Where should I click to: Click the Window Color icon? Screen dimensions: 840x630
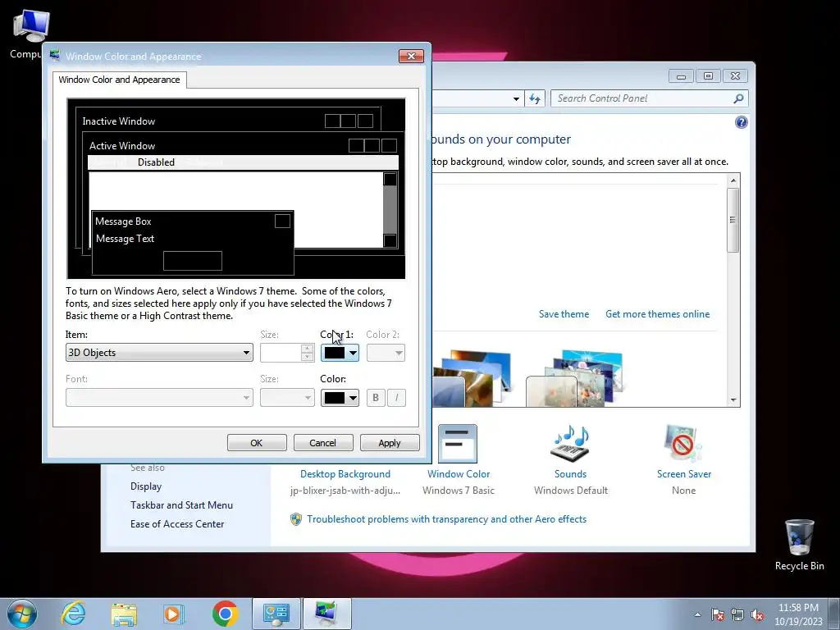click(458, 444)
